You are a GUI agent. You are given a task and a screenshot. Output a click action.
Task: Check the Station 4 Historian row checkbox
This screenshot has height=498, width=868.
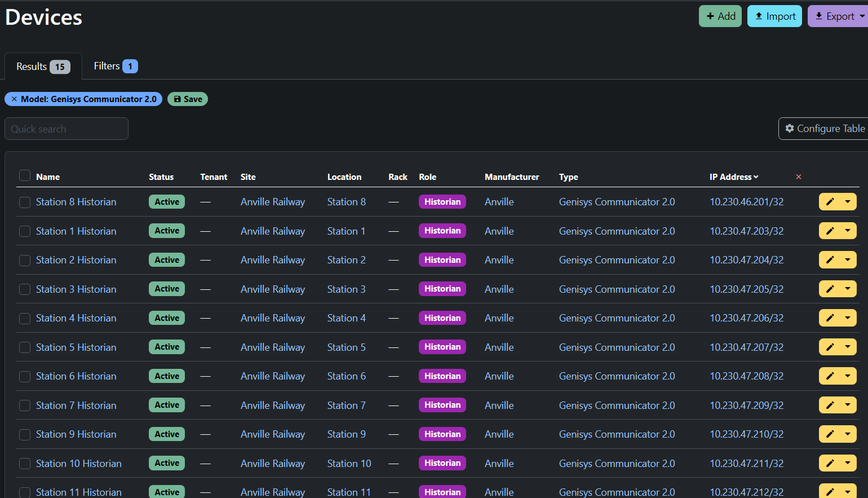coord(25,318)
